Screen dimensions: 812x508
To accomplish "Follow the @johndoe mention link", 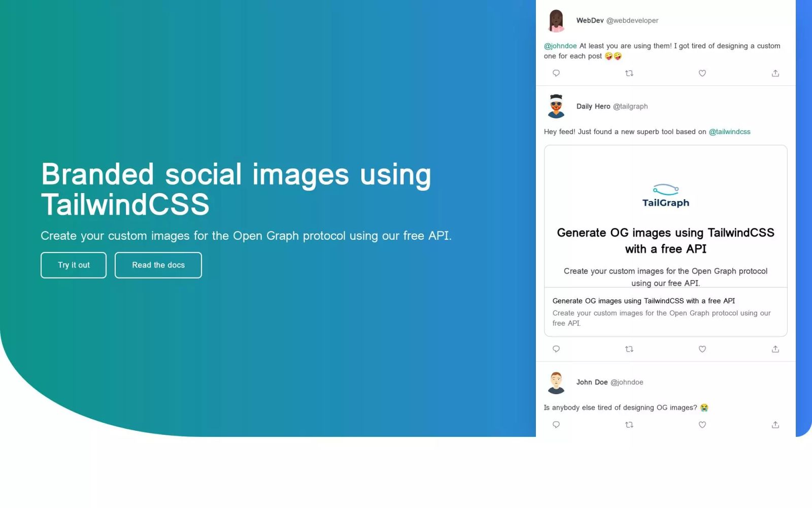I will coord(560,46).
